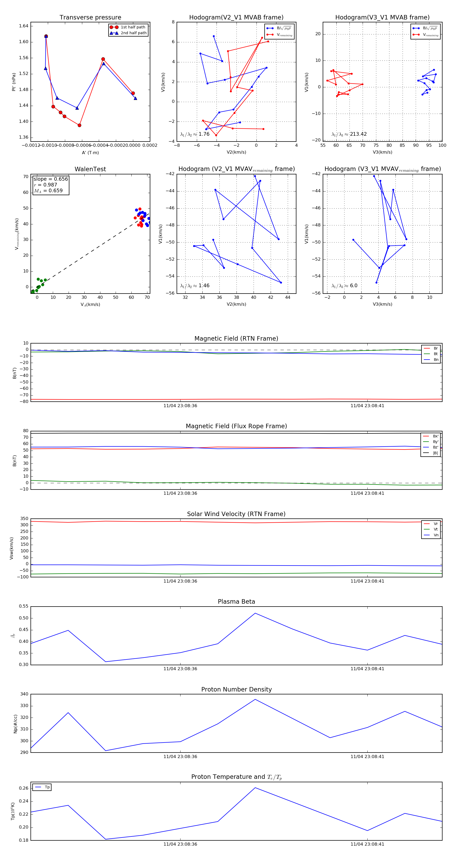Click the "Tp(10^6K)" y-axis label
This screenshot has width=473, height=868.
(13, 811)
